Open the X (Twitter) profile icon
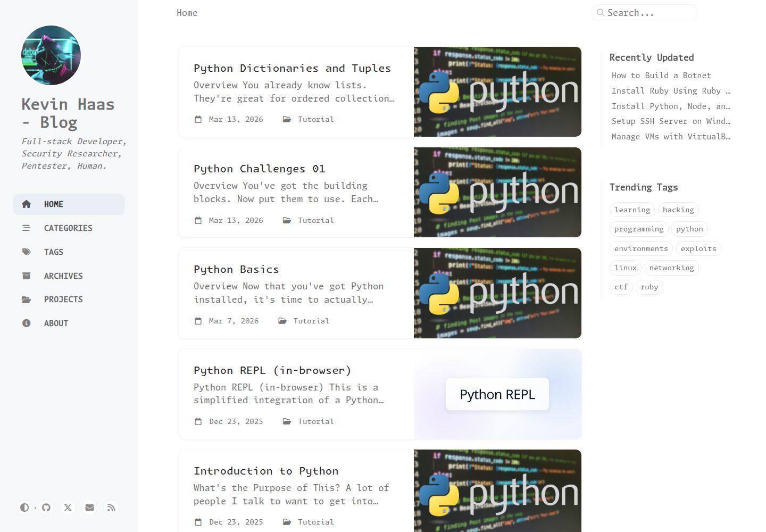The image size is (766, 532). click(68, 508)
